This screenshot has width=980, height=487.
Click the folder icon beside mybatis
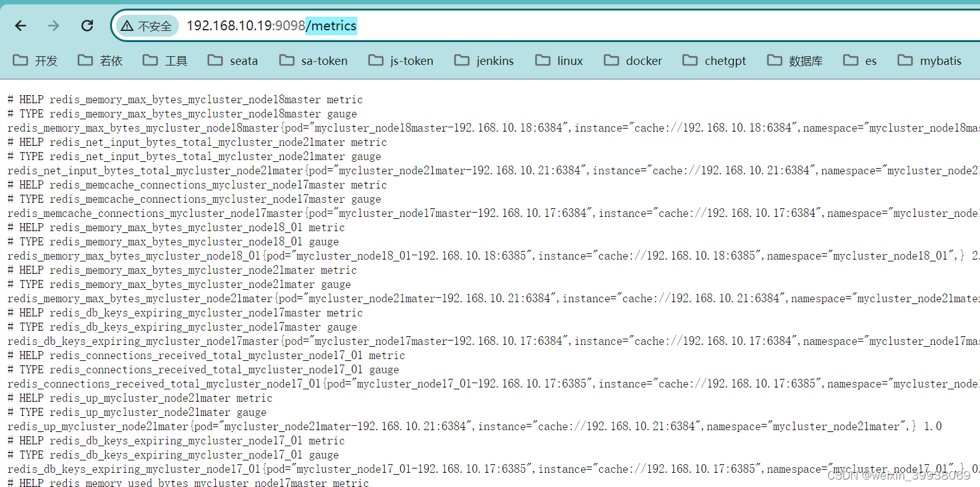[x=905, y=60]
